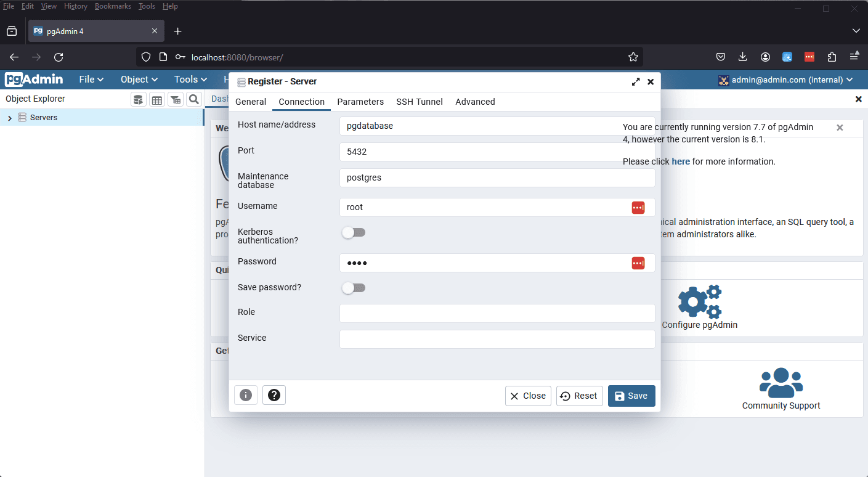Close the pgAdmin 4 browser tab
This screenshot has width=868, height=477.
pyautogui.click(x=155, y=31)
